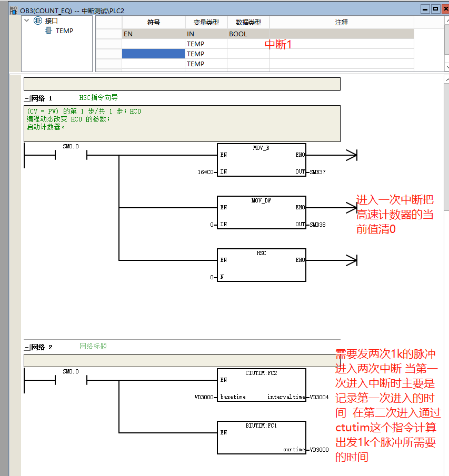Select the HSC instruction block

click(x=262, y=265)
